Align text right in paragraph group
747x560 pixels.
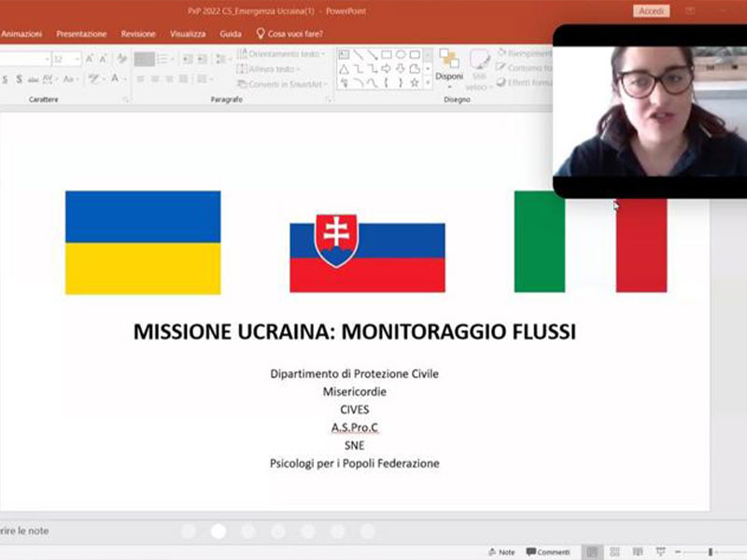(x=169, y=79)
